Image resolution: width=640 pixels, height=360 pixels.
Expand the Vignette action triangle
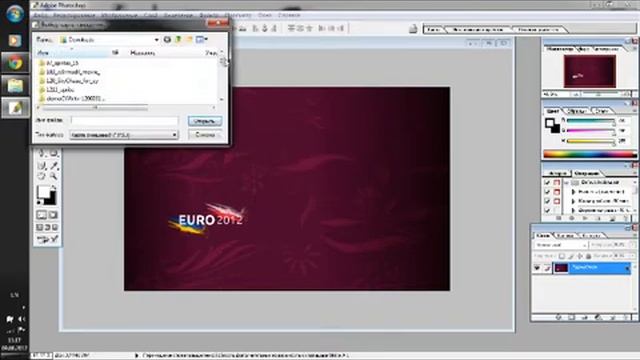pos(573,192)
